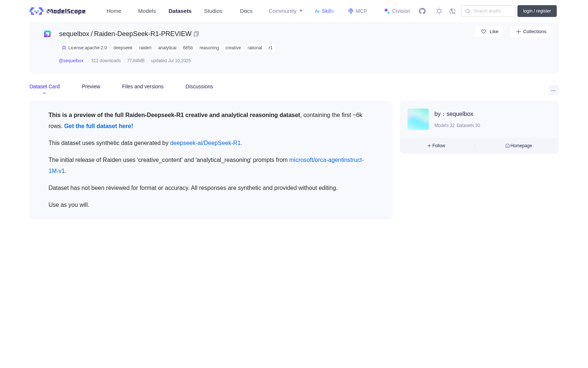Toggle the light/dark theme sun icon
Viewport: 588px width, 368px height.
click(x=439, y=11)
